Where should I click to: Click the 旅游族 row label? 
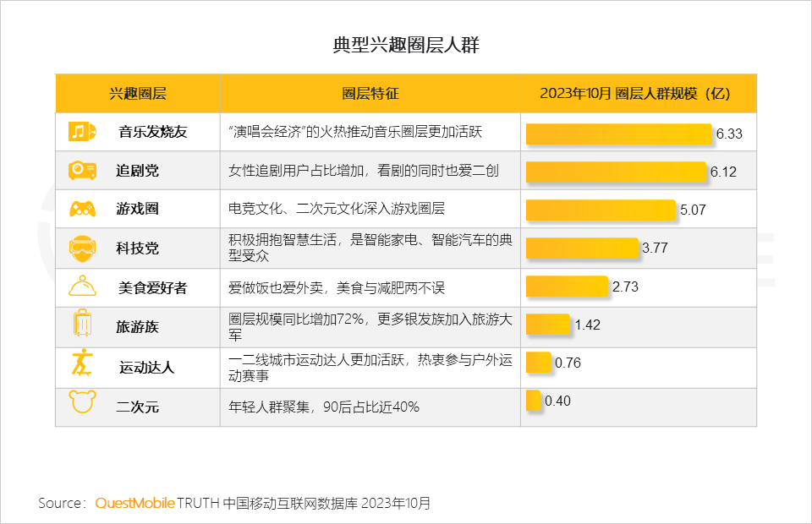point(137,326)
